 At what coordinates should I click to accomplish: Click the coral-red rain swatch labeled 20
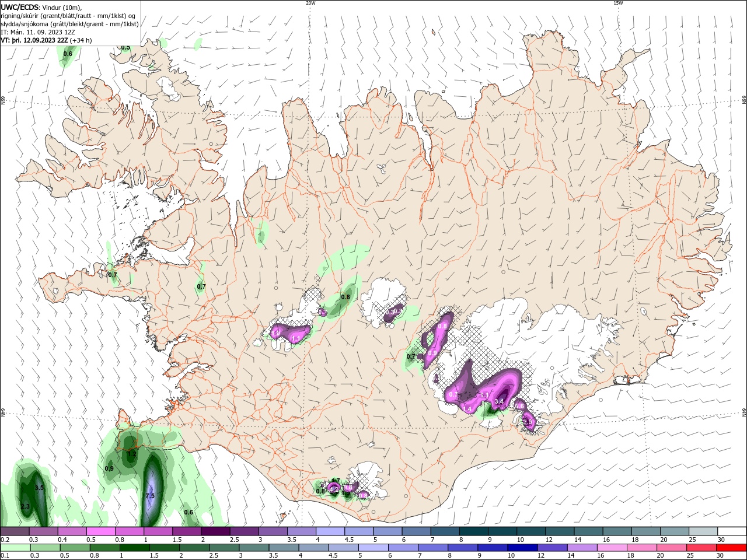point(672,548)
